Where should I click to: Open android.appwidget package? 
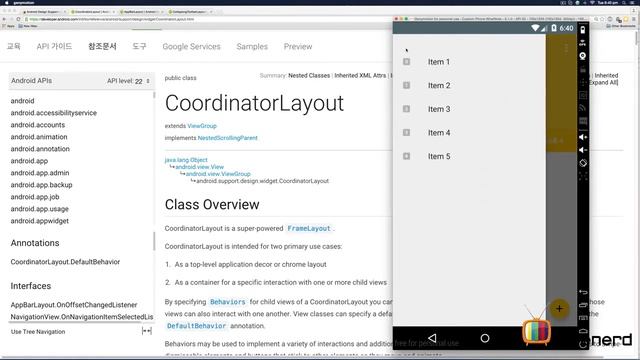click(x=40, y=221)
